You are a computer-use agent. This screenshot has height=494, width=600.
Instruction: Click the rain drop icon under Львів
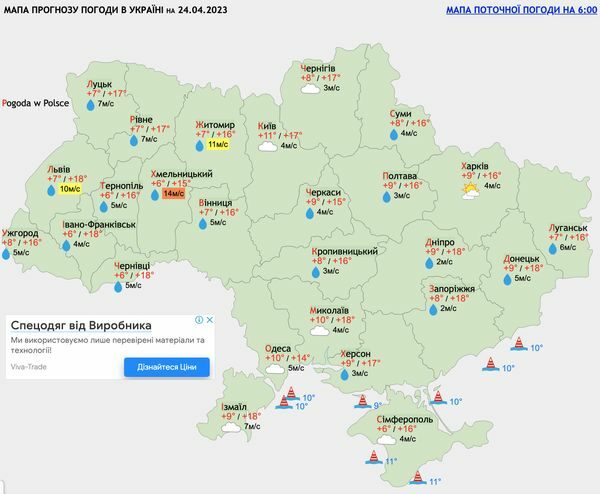51,190
